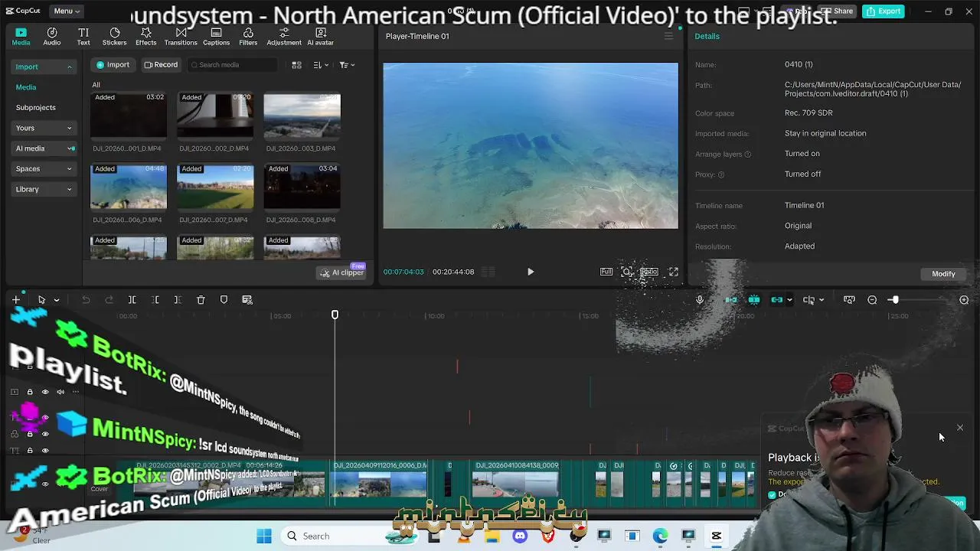Expand the Spaces section

[x=69, y=169]
